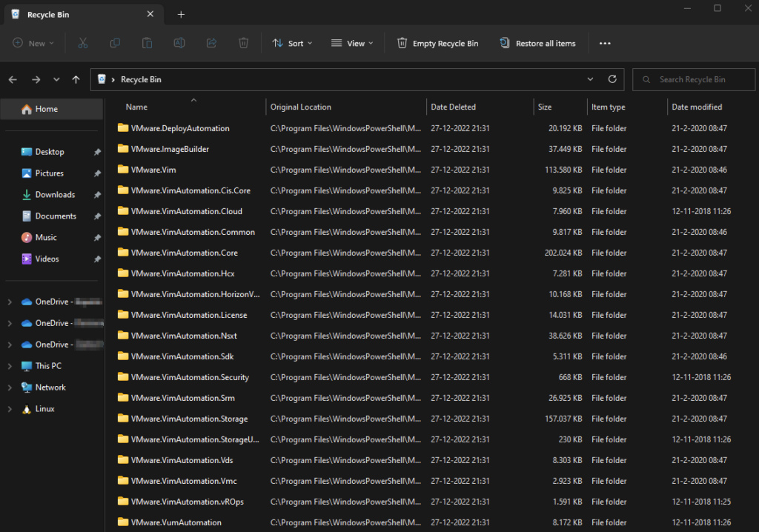Expand This PC in the sidebar
This screenshot has height=532, width=759.
(x=10, y=365)
